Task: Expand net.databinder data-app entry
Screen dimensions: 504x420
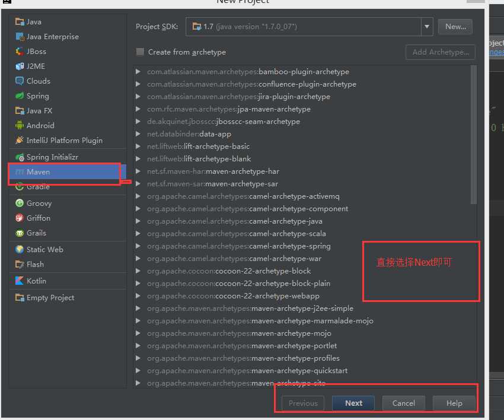Action: (x=138, y=134)
